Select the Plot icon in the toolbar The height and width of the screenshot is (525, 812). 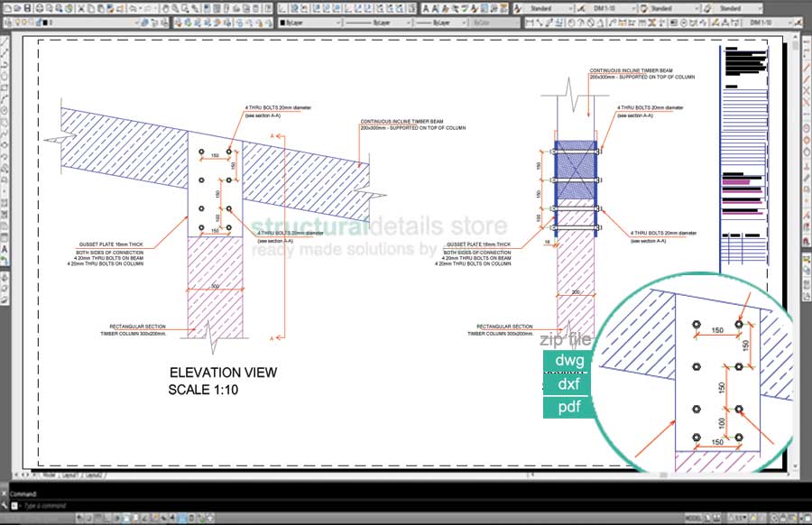(37, 6)
